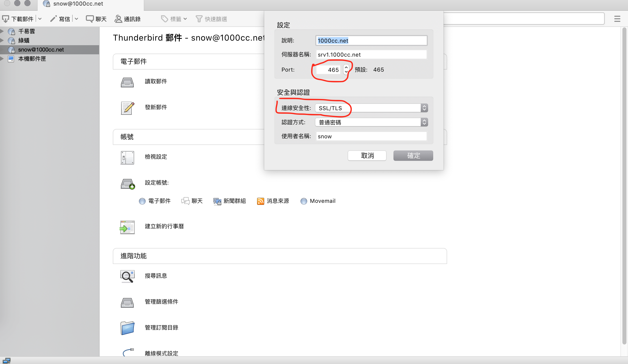Image resolution: width=628 pixels, height=364 pixels.
Task: Click the 取消 cancel button
Action: click(x=367, y=156)
